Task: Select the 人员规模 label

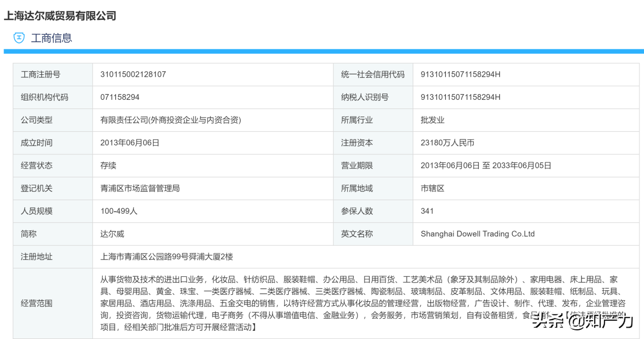Action: 37,211
